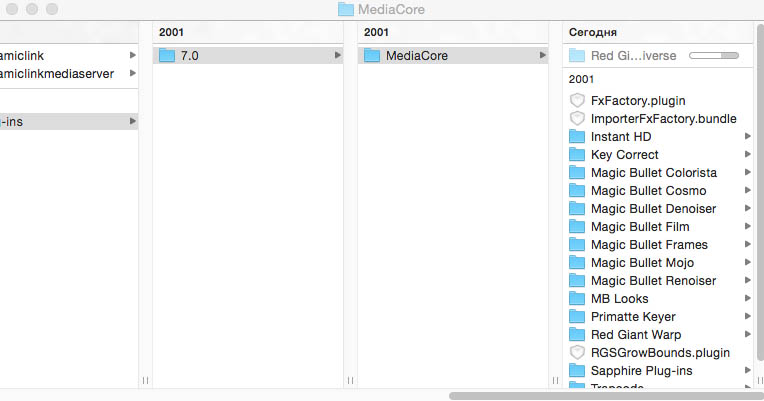The width and height of the screenshot is (764, 401).
Task: Click the MediaCore title bar folder icon
Action: [346, 9]
